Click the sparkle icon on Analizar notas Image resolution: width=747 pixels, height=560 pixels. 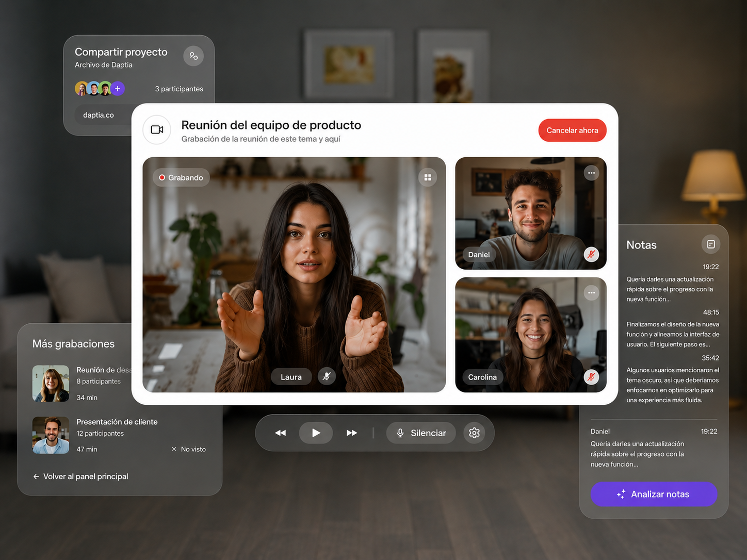pyautogui.click(x=621, y=494)
